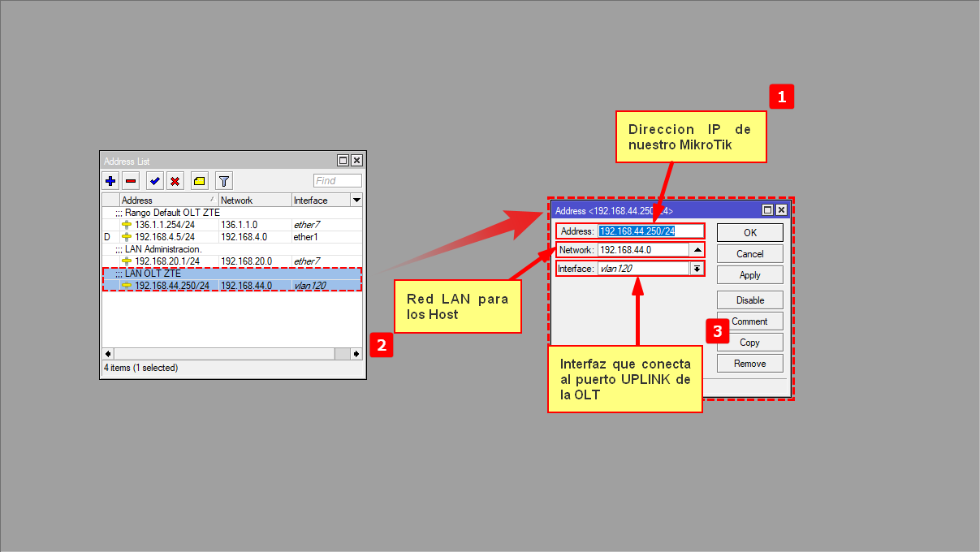Click the Apply button
980x552 pixels.
[749, 275]
